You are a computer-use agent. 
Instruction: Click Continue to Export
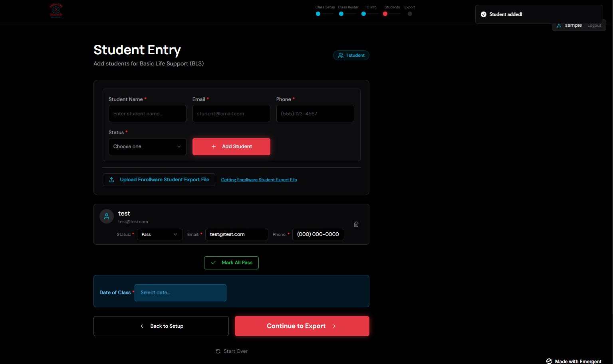coord(302,326)
